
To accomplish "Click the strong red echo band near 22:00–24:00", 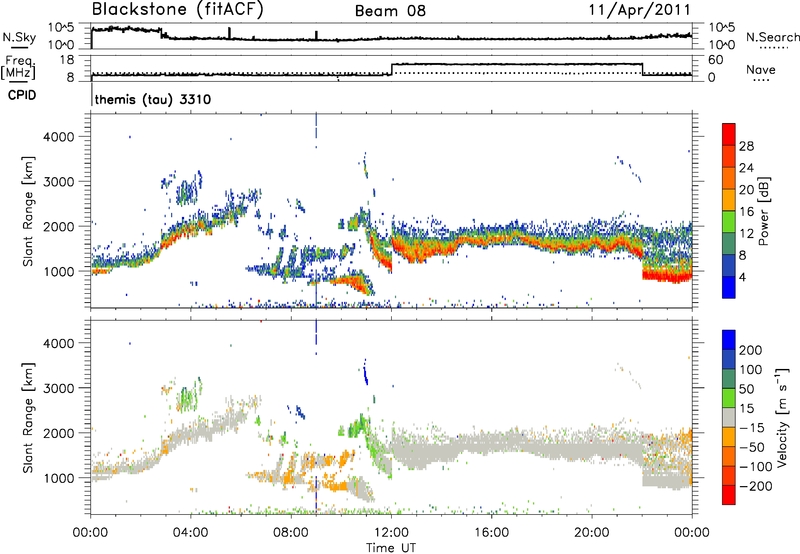I will (x=667, y=276).
